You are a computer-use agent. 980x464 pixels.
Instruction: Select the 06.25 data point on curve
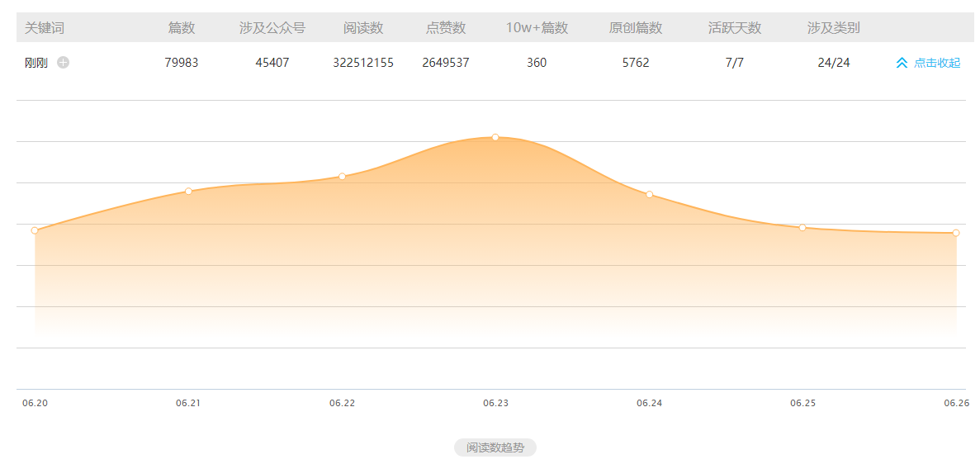pos(802,228)
